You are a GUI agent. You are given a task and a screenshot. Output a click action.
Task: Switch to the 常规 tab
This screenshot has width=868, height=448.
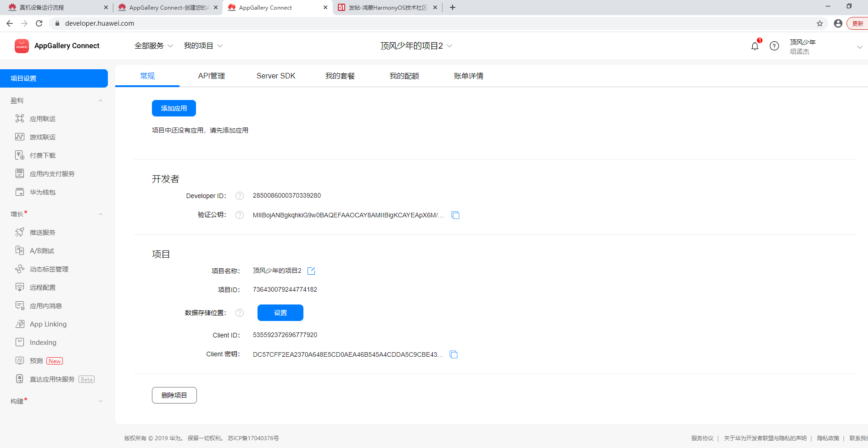(147, 76)
